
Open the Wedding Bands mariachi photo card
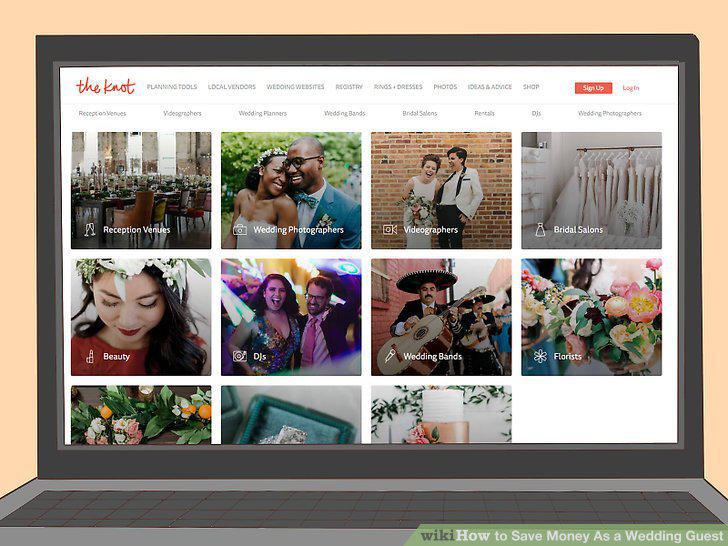pos(441,317)
